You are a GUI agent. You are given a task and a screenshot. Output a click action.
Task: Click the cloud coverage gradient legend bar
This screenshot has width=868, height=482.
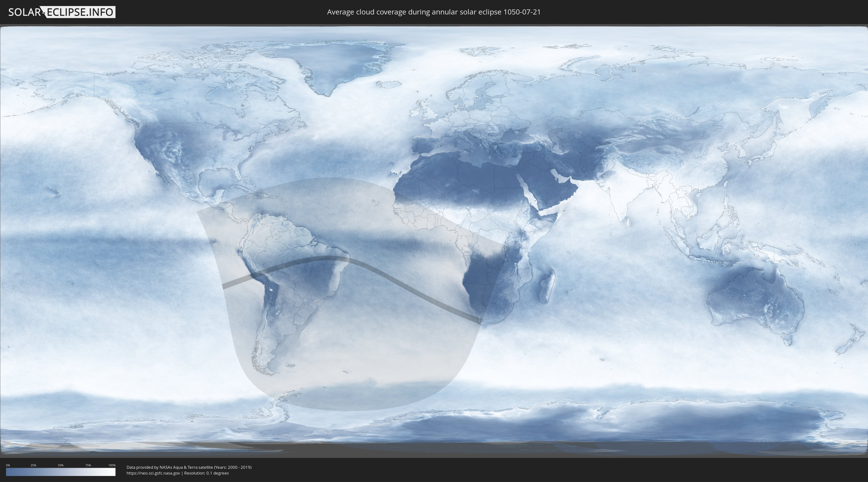pos(61,472)
